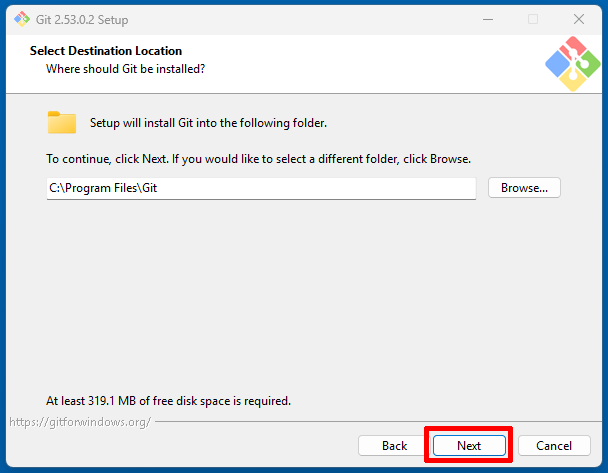Minimize the Git Setup window
Screen dimensions: 608x473
click(x=487, y=20)
